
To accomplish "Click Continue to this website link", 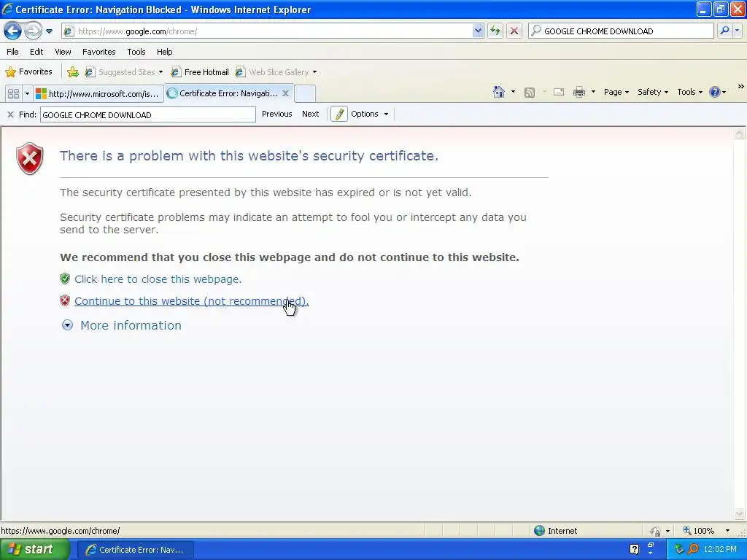I will 192,301.
